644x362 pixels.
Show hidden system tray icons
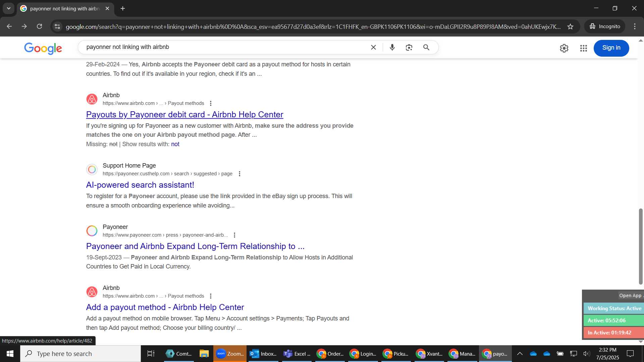click(x=520, y=354)
